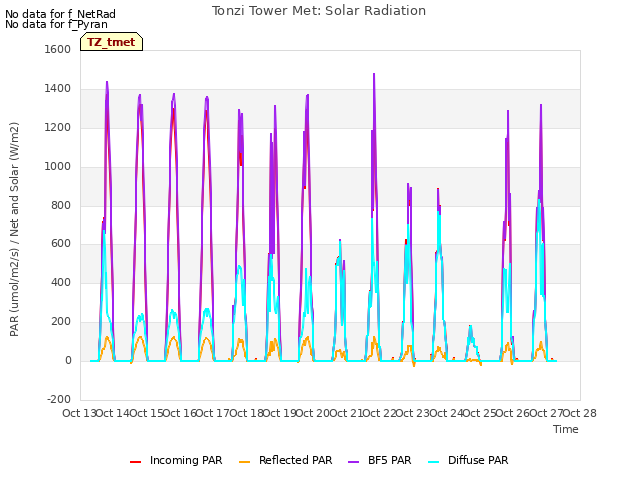Click the 1200 y-axis tick label
640x480 pixels.
point(58,127)
